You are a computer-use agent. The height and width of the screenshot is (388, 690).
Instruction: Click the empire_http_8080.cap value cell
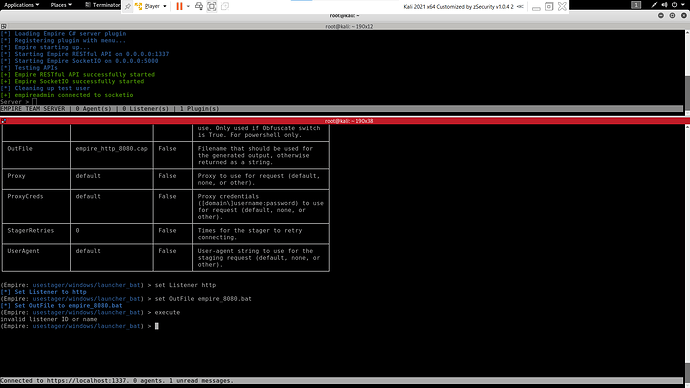111,149
